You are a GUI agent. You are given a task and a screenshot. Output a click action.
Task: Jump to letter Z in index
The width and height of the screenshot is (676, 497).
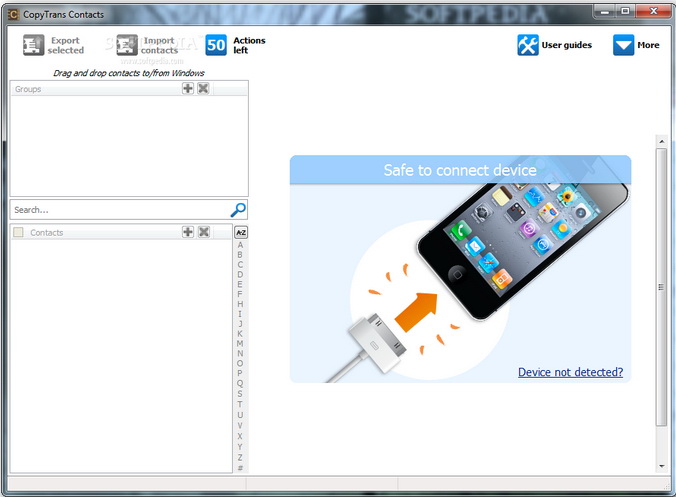point(240,458)
